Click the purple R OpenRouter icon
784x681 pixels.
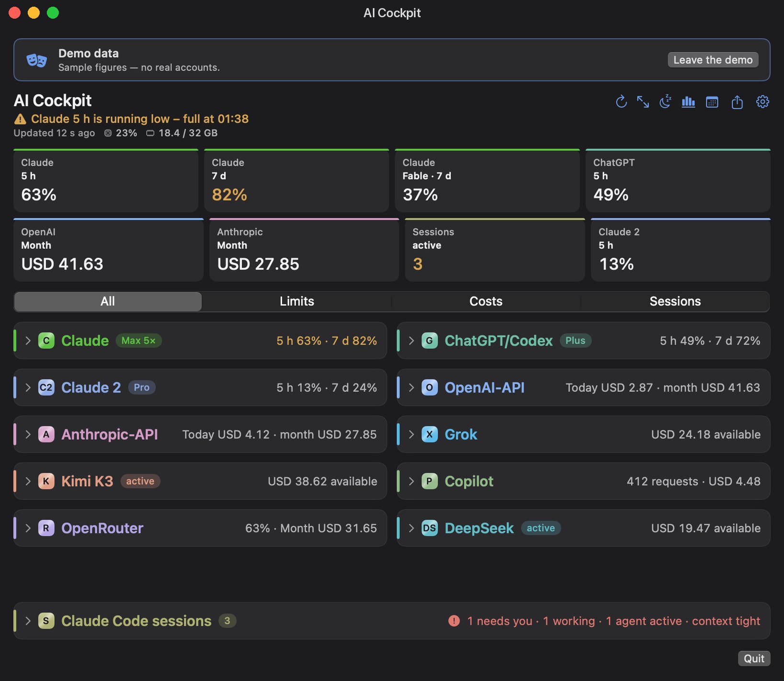46,528
